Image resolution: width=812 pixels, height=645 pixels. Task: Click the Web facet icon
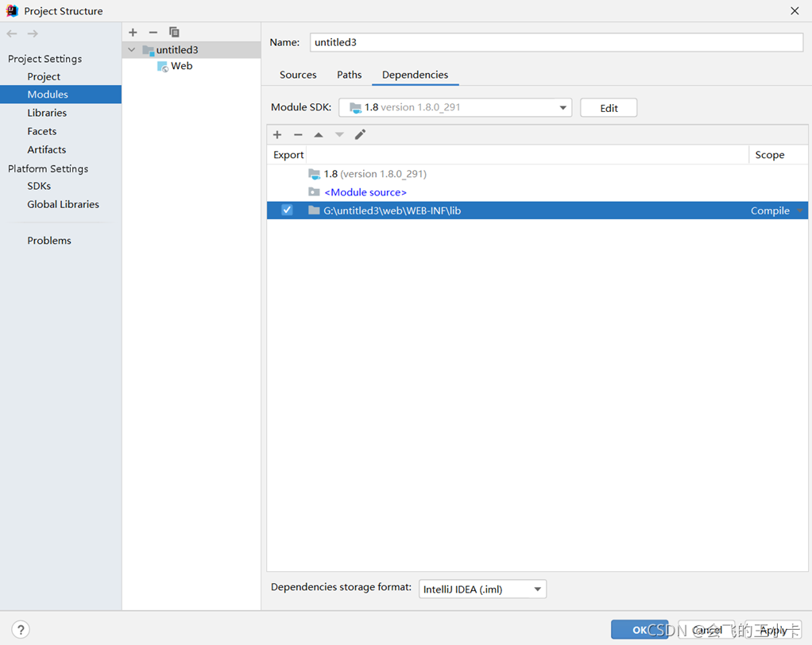(163, 66)
